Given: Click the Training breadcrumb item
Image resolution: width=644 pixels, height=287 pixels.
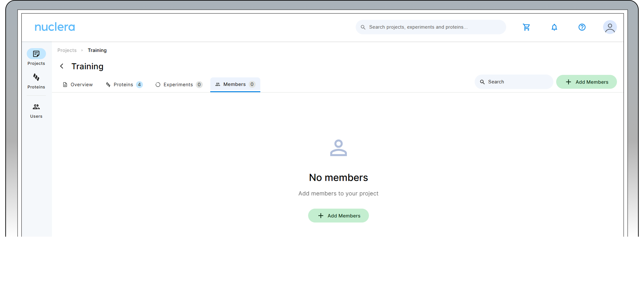Looking at the screenshot, I should pos(97,50).
